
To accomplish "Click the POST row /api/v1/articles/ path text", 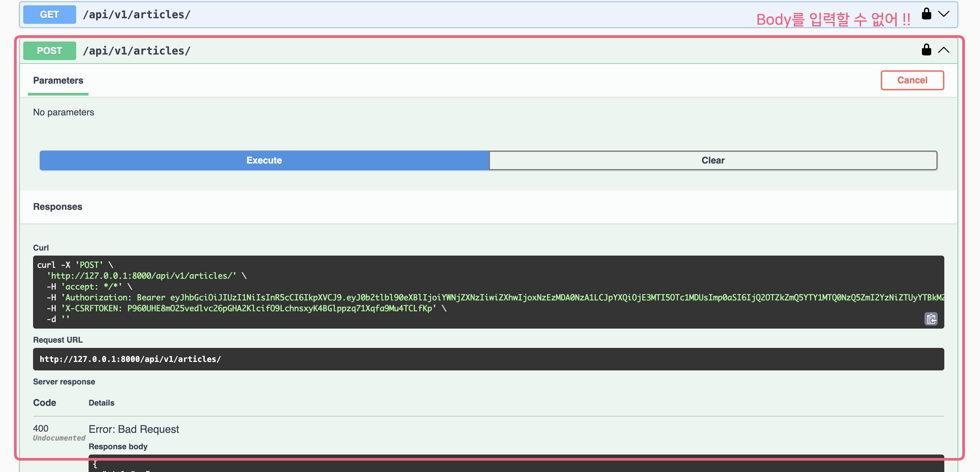I will [136, 51].
